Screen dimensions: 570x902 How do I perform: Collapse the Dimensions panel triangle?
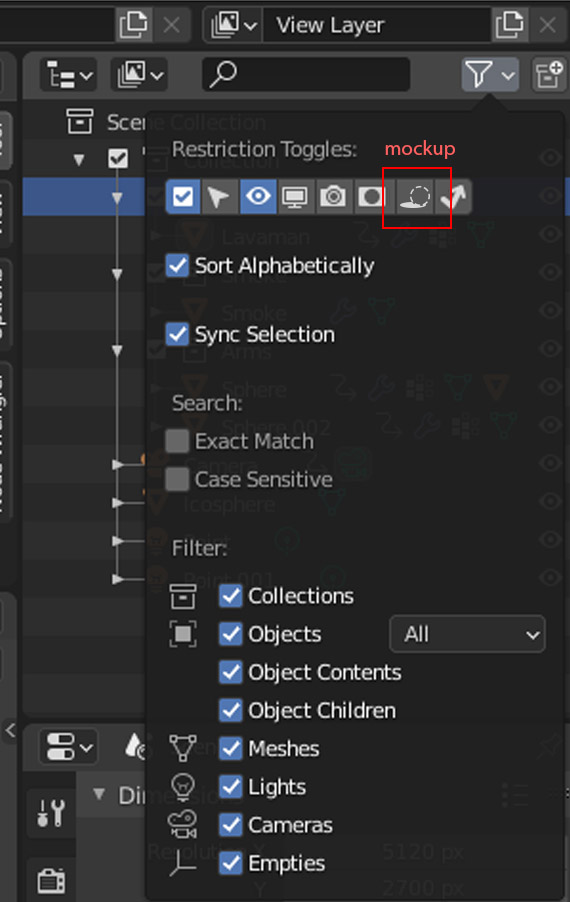point(99,794)
